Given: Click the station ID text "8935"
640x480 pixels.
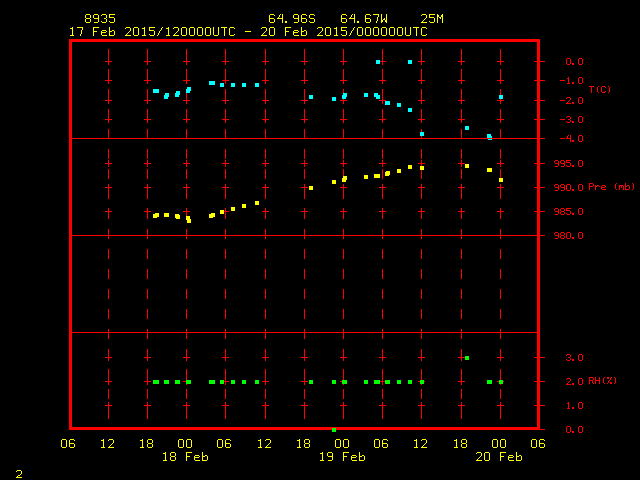Looking at the screenshot, I should [x=100, y=19].
